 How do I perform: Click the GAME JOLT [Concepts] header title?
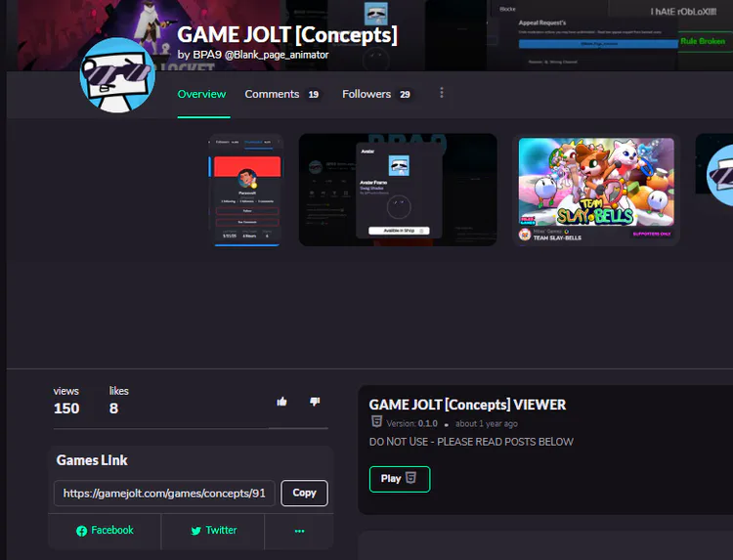pyautogui.click(x=287, y=34)
